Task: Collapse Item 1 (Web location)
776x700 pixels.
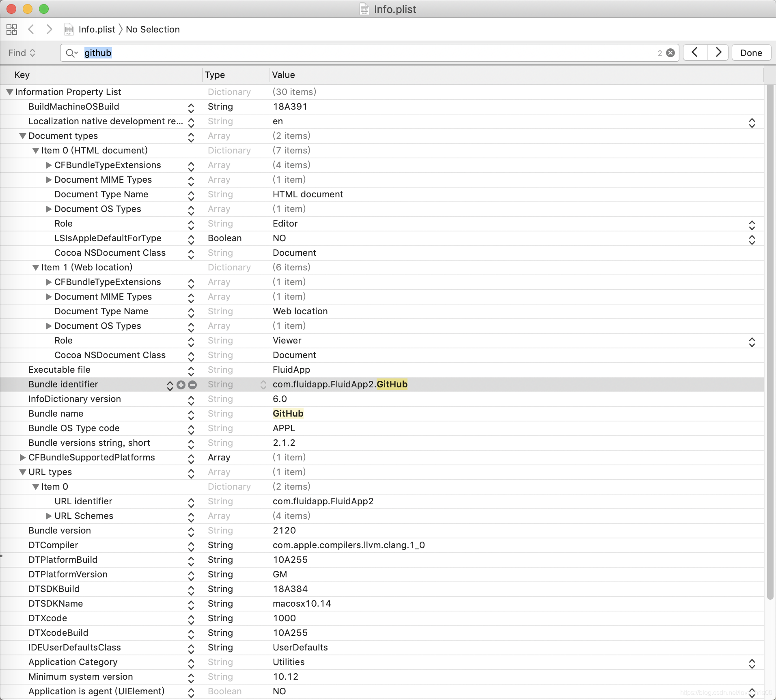Action: tap(36, 268)
